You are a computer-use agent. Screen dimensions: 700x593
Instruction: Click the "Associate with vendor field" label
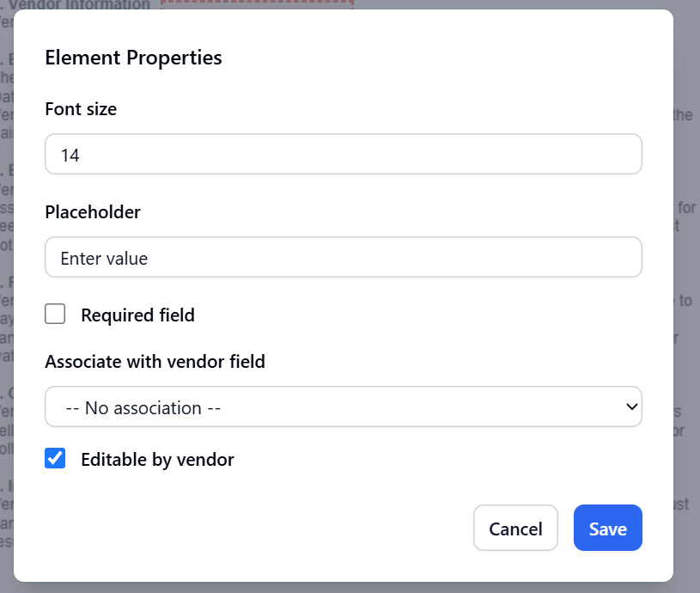155,362
